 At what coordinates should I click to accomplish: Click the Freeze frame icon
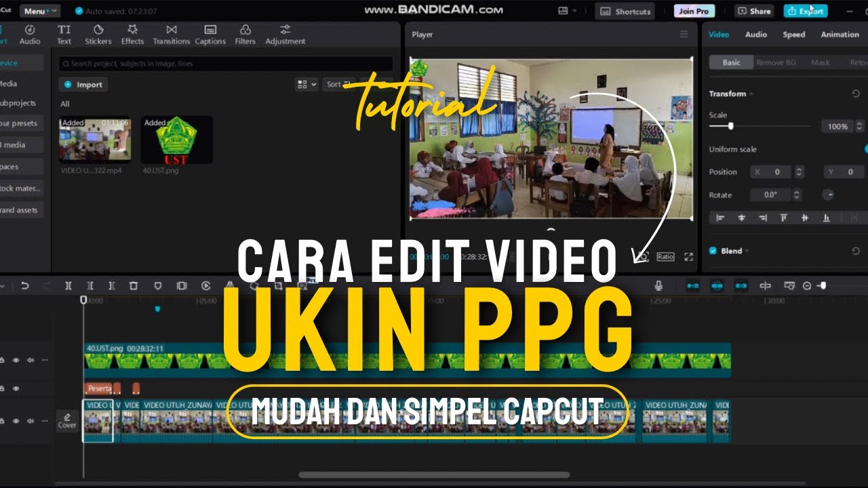pos(181,286)
